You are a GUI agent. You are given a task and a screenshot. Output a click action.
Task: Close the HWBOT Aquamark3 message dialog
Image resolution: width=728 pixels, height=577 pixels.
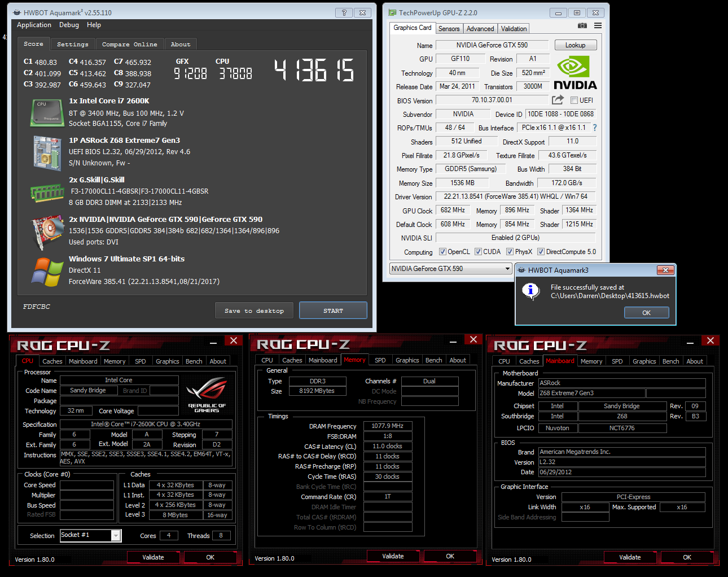click(665, 270)
